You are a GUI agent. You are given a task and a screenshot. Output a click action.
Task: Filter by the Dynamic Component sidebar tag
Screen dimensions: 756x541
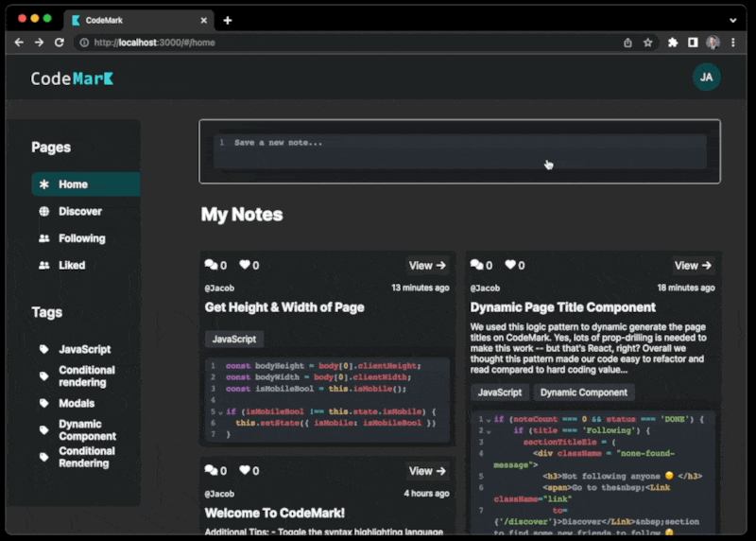click(x=87, y=430)
